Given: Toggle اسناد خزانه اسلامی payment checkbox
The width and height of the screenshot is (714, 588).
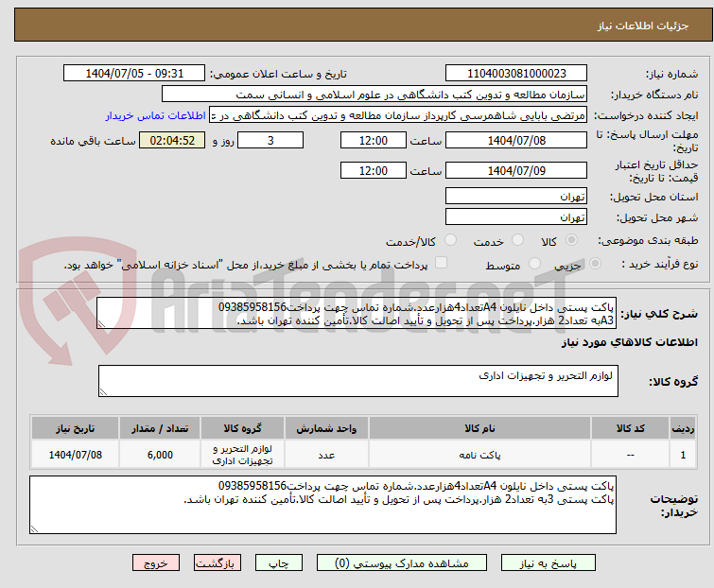Looking at the screenshot, I should point(442,262).
